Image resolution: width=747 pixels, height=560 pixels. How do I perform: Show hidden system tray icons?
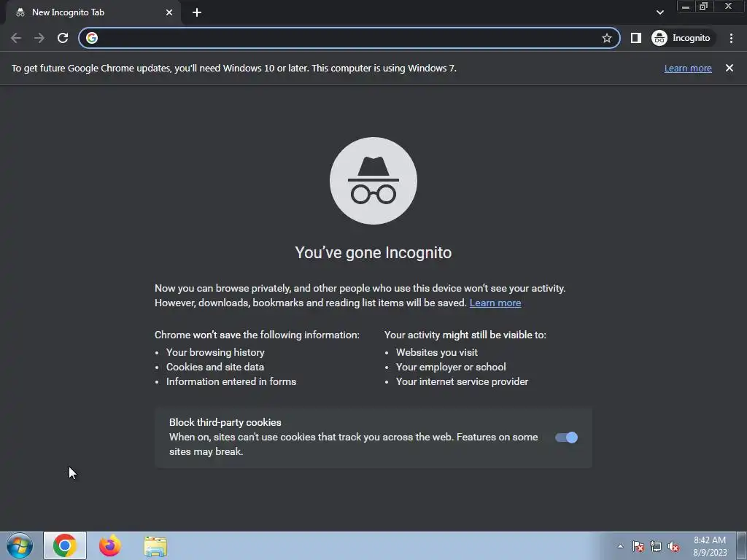click(620, 546)
